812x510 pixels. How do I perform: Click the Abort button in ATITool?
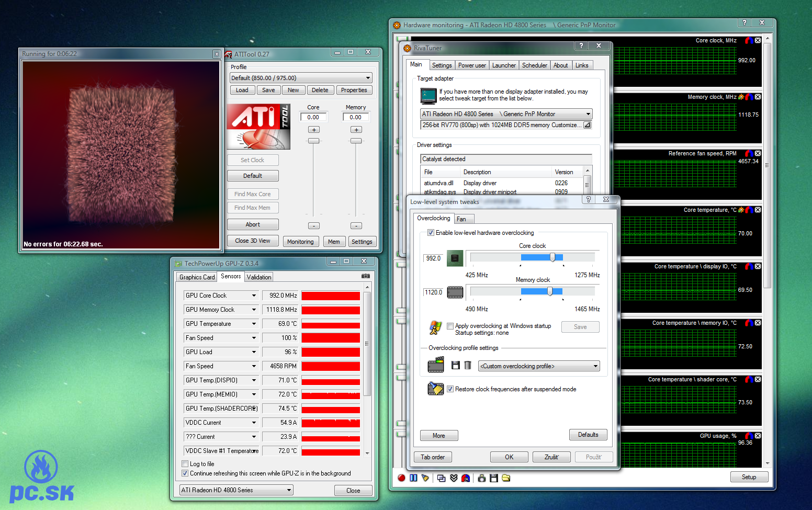[253, 224]
